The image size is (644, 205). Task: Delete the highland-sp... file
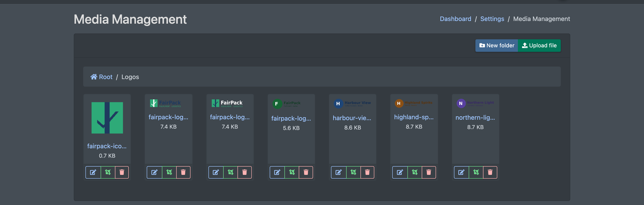click(428, 172)
